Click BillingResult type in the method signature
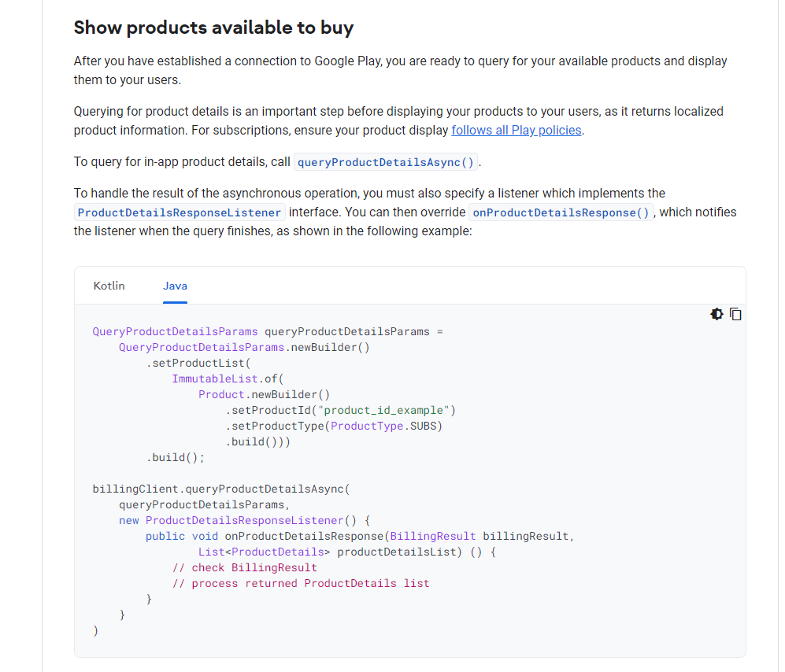The height and width of the screenshot is (672, 785). coord(433,536)
